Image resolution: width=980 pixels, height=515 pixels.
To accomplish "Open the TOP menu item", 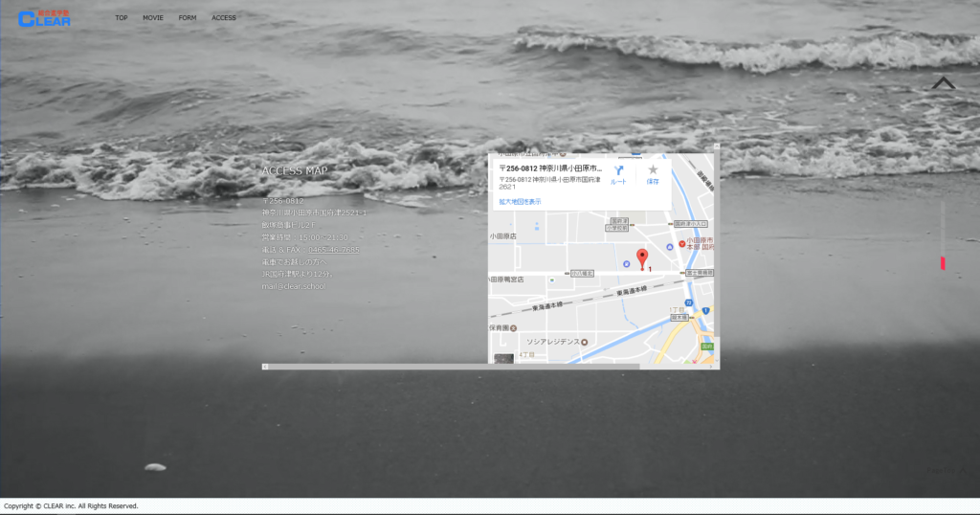I will tap(122, 18).
